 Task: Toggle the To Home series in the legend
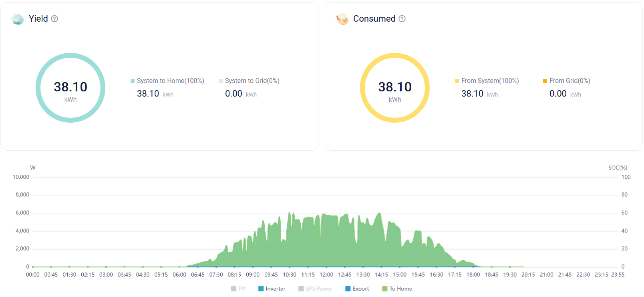click(397, 289)
